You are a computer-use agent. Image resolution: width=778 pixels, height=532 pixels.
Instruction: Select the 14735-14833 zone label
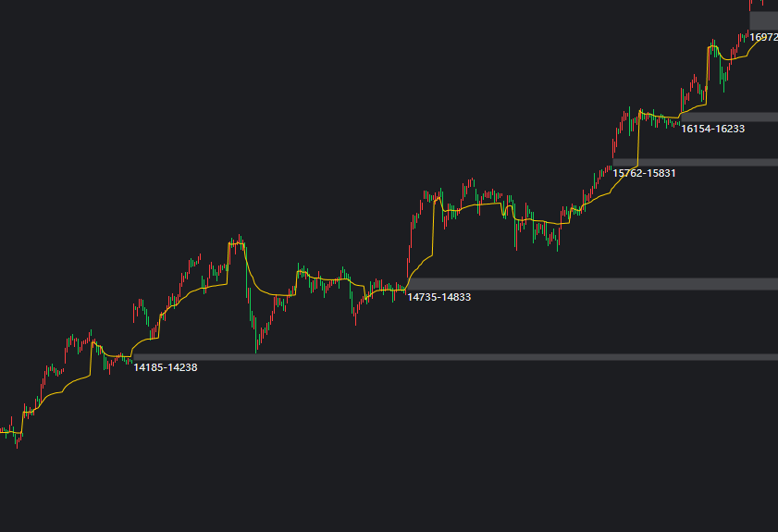point(439,297)
